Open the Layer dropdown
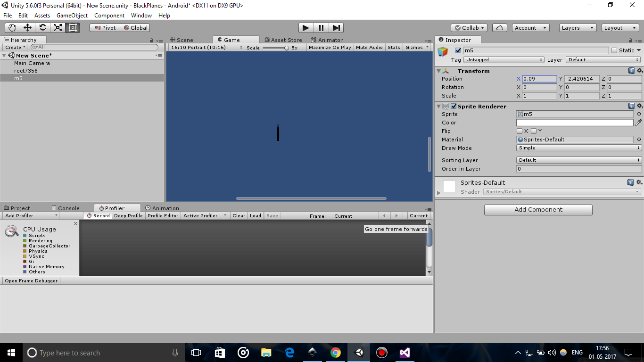This screenshot has width=644, height=362. (603, 60)
